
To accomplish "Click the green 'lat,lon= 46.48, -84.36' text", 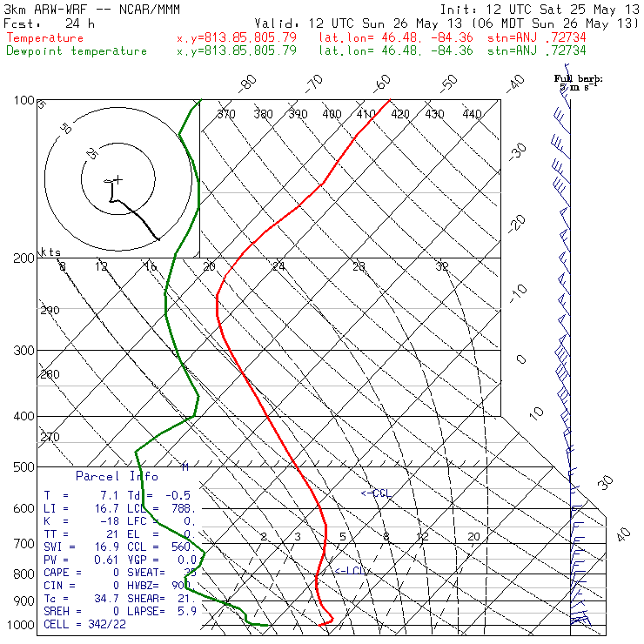I will pyautogui.click(x=396, y=51).
